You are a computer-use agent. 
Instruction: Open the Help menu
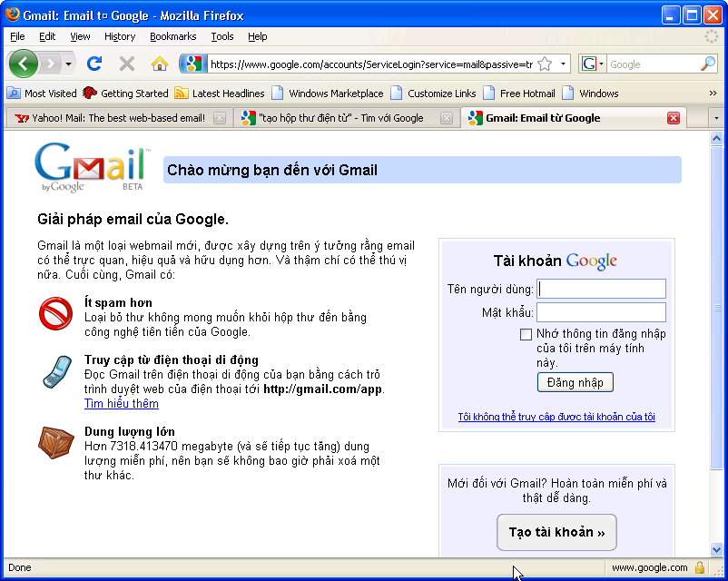tap(257, 36)
